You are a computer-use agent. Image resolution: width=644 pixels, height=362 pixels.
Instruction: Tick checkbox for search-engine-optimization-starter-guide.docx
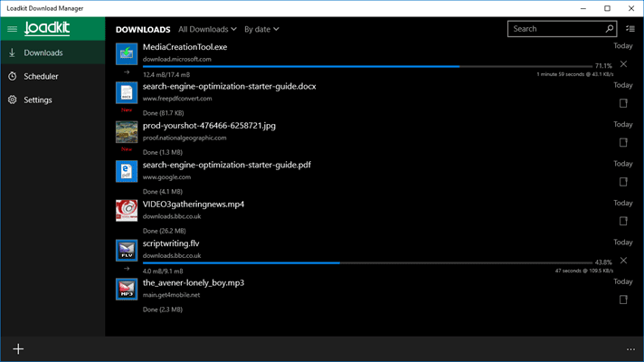pos(623,103)
